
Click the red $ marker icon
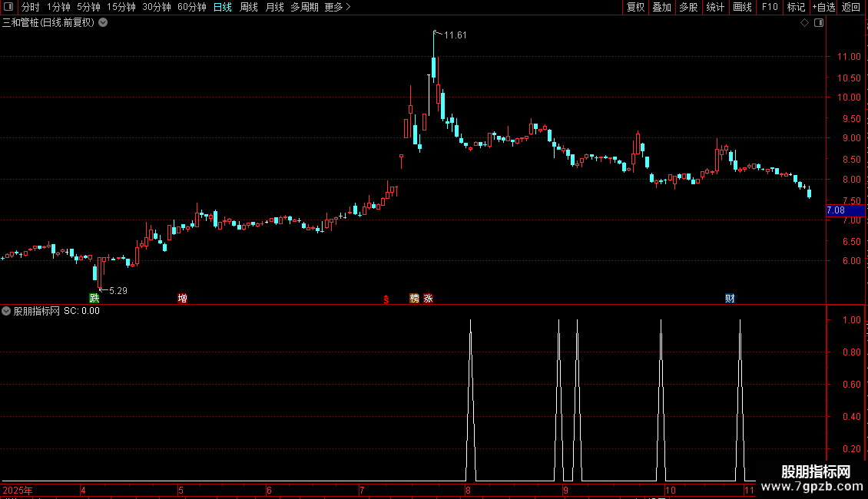pyautogui.click(x=386, y=299)
